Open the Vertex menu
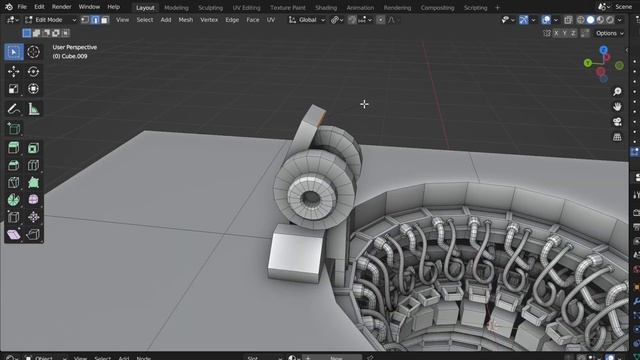Viewport: 640px width, 360px height. [x=209, y=20]
